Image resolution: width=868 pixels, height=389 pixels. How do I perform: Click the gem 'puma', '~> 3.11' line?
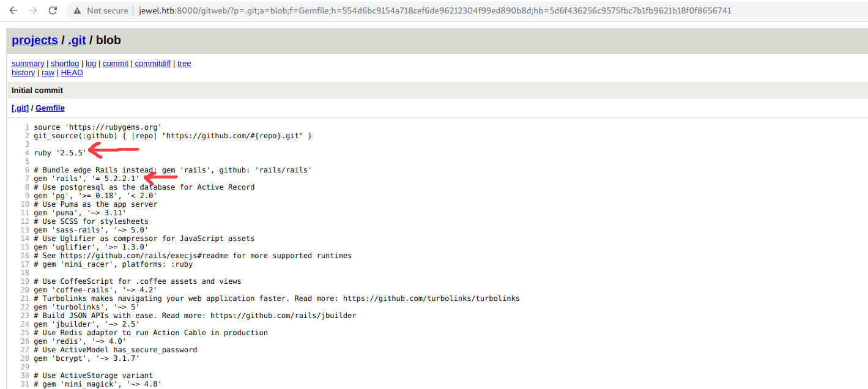pyautogui.click(x=80, y=213)
